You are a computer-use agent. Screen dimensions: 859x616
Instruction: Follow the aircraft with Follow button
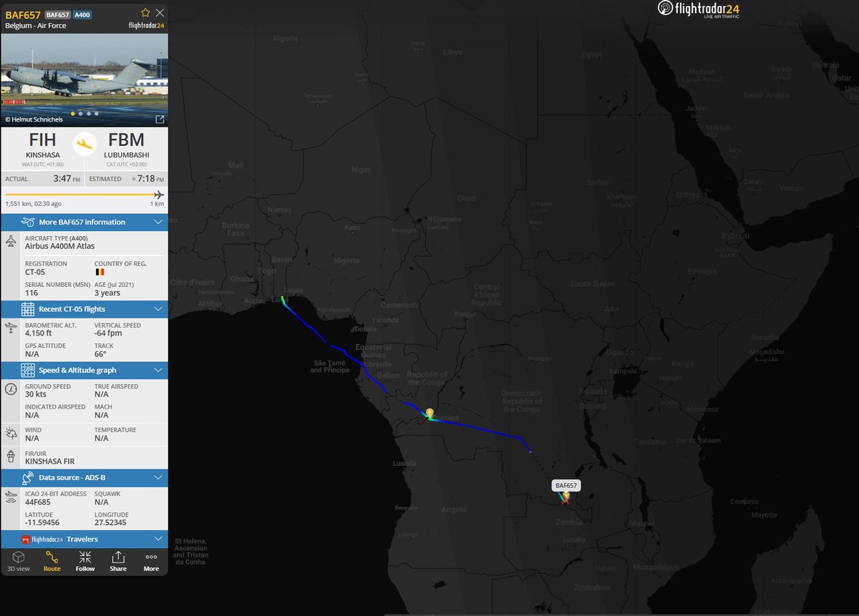[85, 561]
